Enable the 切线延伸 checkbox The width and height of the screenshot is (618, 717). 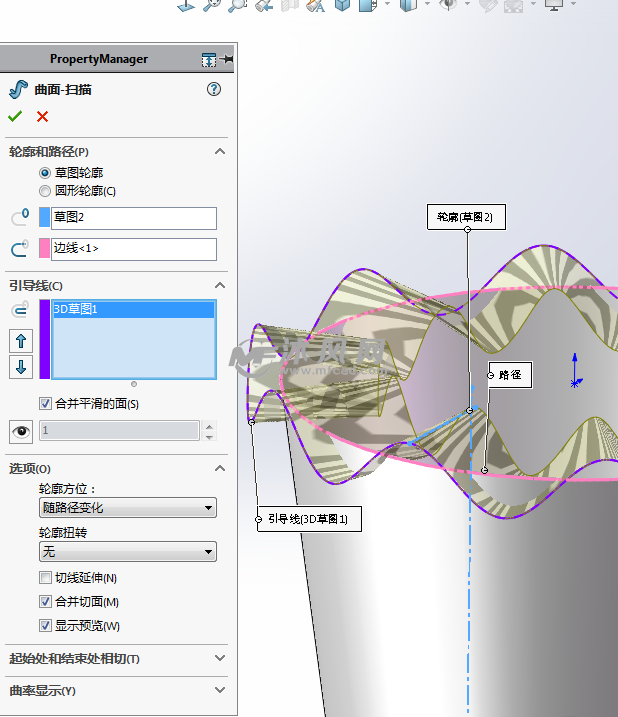(x=45, y=578)
